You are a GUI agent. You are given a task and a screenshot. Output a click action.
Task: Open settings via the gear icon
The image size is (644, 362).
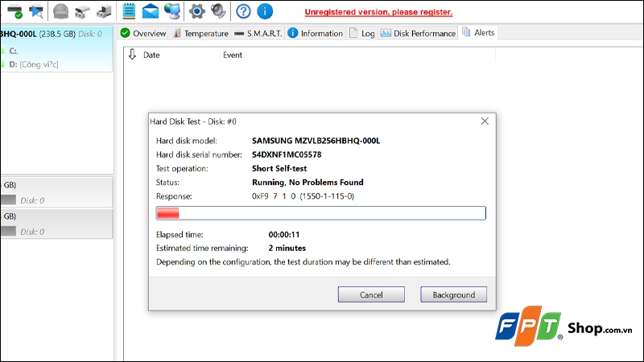pyautogui.click(x=196, y=11)
